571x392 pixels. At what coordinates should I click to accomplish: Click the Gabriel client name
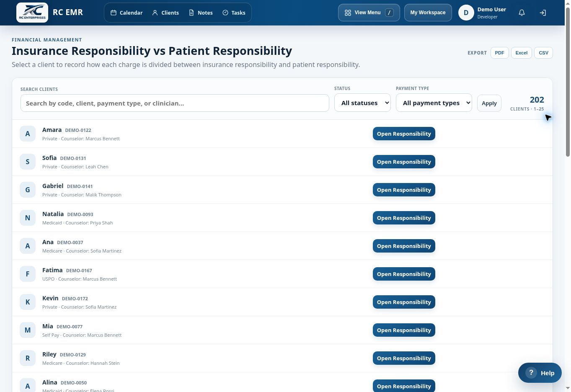[53, 186]
